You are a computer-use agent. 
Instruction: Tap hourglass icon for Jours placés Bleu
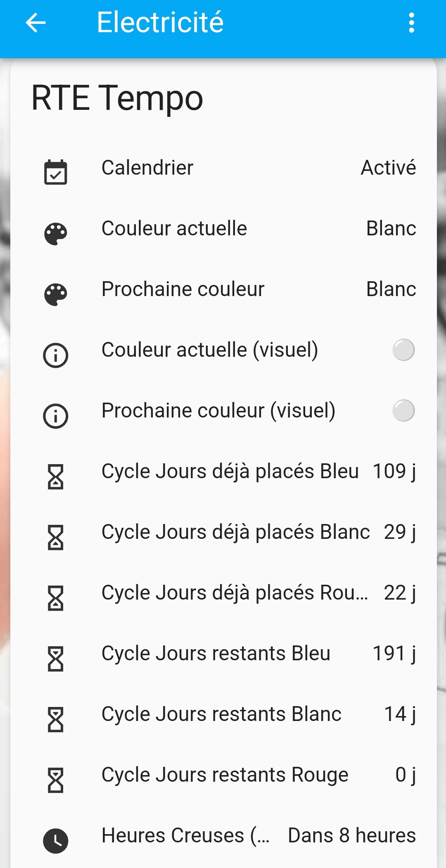pos(56,477)
